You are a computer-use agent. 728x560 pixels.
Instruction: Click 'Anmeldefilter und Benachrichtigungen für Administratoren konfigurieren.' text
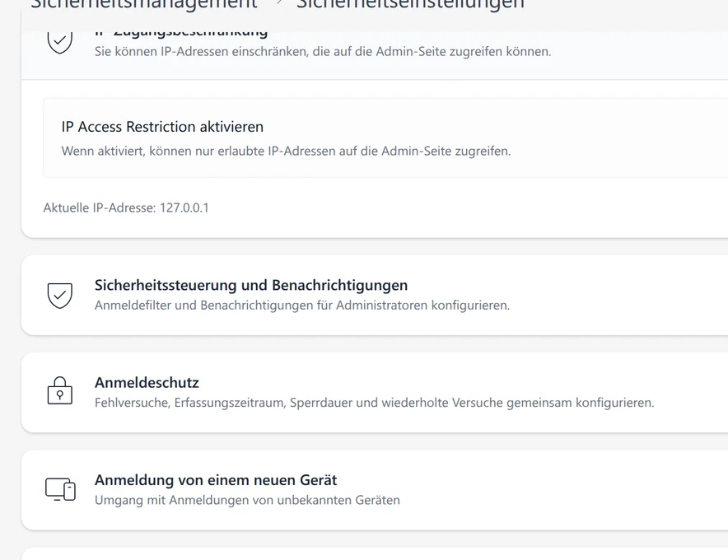point(302,305)
